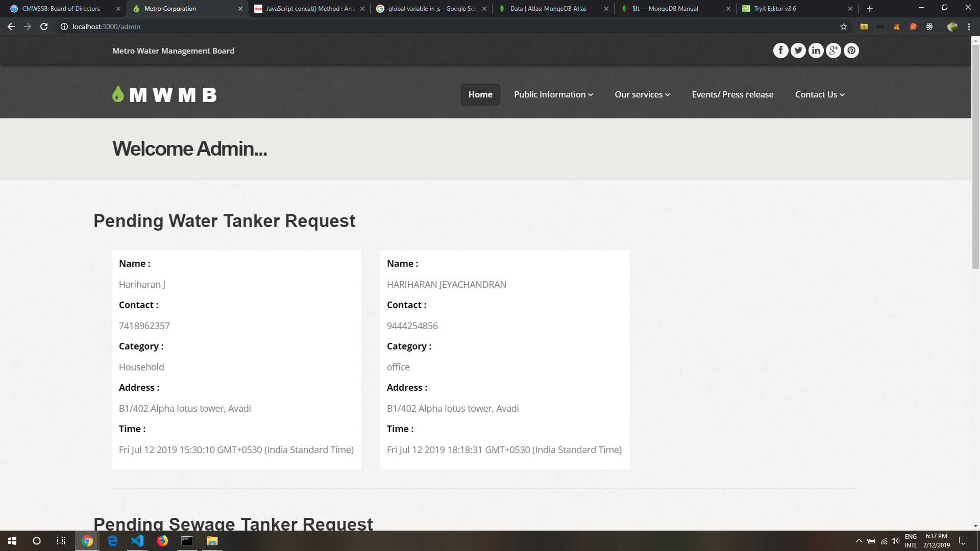Select the name HARIHARAN JEYACHANDRAN
The height and width of the screenshot is (551, 980).
tap(447, 284)
